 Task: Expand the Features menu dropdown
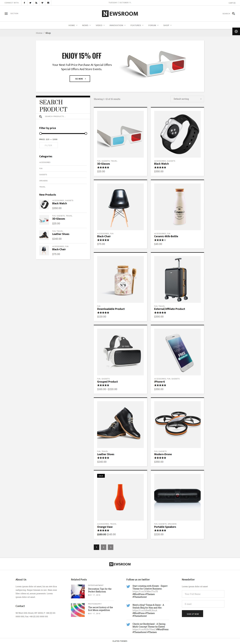[x=137, y=25]
